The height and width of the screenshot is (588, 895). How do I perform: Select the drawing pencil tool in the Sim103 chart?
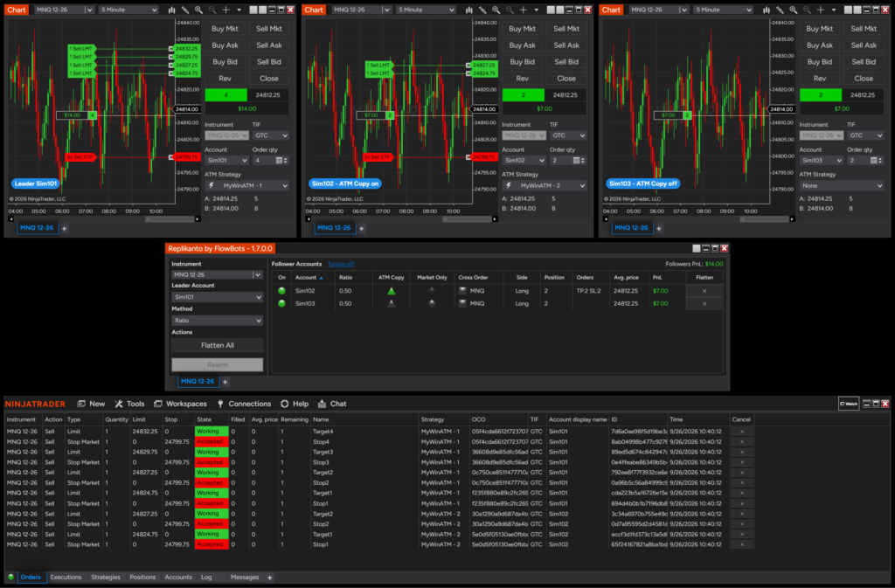[780, 10]
